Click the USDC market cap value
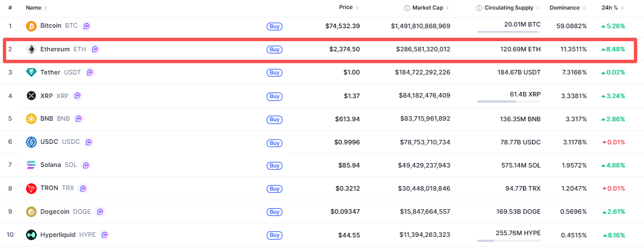 423,142
